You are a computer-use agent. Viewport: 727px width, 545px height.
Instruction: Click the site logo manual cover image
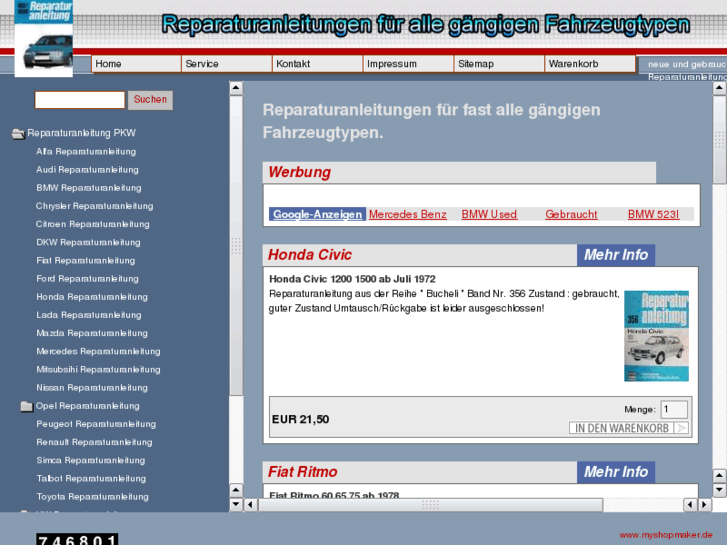[44, 38]
